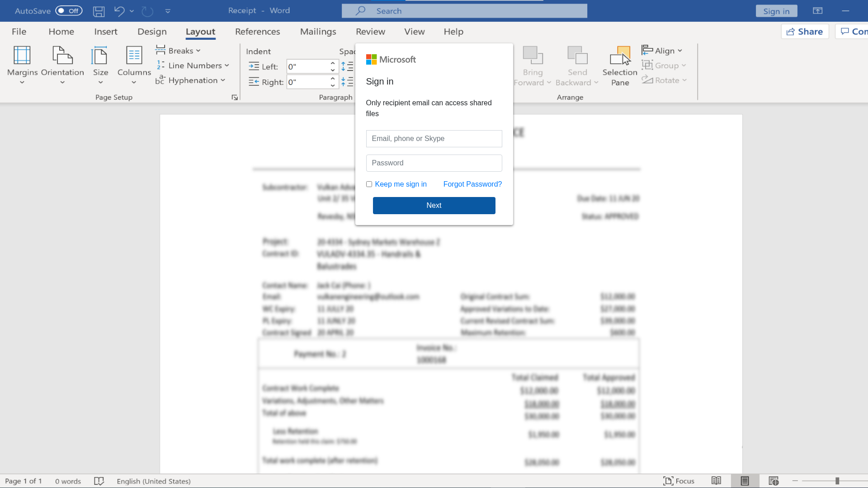Click the zoom slider handle

click(837, 481)
